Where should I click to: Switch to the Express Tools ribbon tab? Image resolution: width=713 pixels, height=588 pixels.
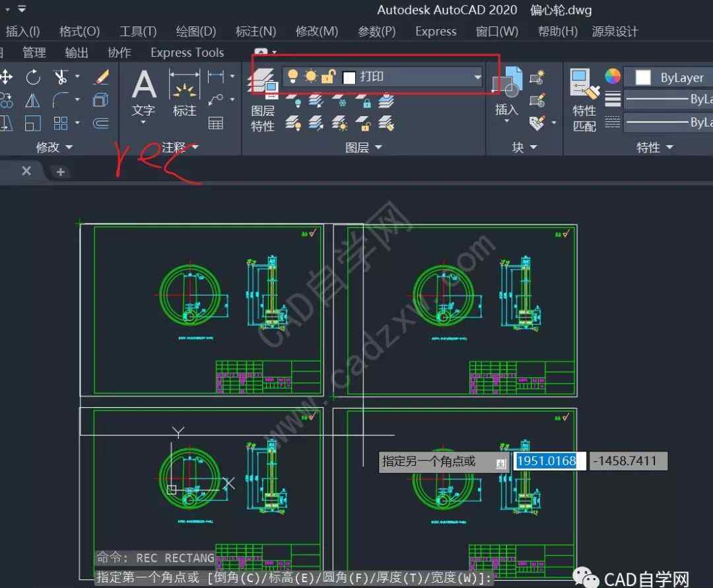[187, 53]
